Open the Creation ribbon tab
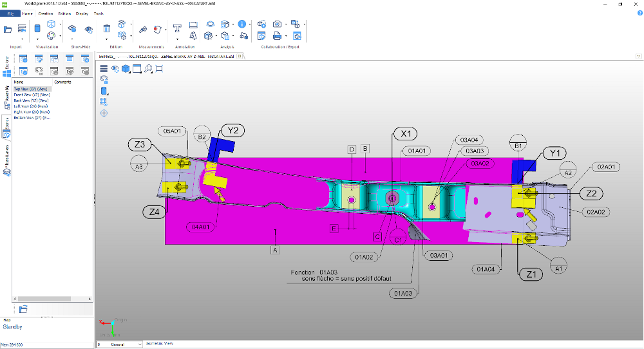Image resolution: width=644 pixels, height=349 pixels. [x=46, y=14]
